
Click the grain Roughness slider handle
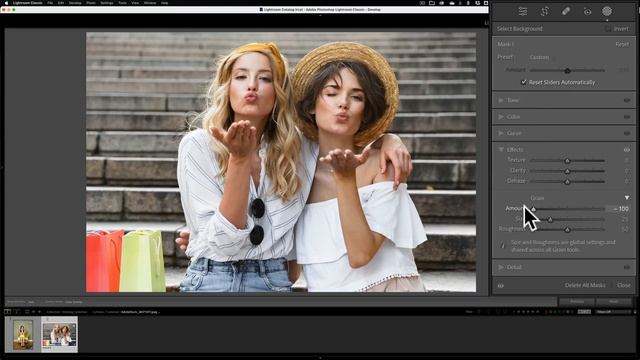[x=567, y=230]
